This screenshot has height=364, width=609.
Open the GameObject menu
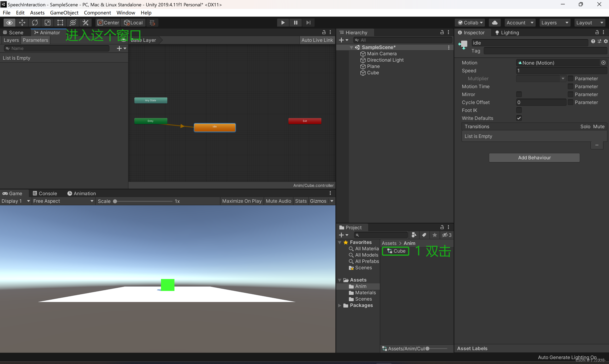pos(64,13)
